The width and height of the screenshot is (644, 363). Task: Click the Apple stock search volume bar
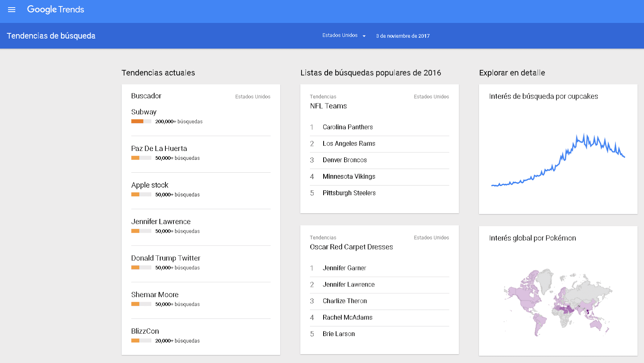pyautogui.click(x=141, y=195)
